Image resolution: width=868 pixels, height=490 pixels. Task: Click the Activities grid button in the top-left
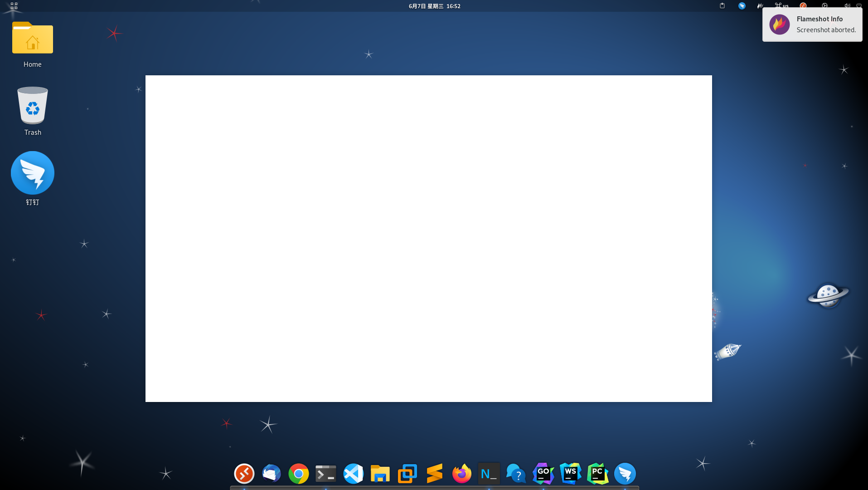tap(14, 6)
